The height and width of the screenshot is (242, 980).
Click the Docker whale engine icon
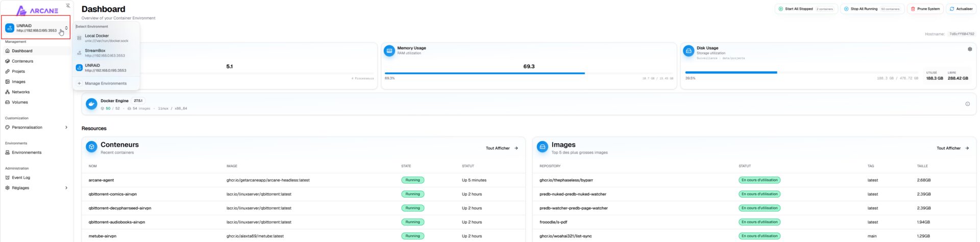coord(91,104)
